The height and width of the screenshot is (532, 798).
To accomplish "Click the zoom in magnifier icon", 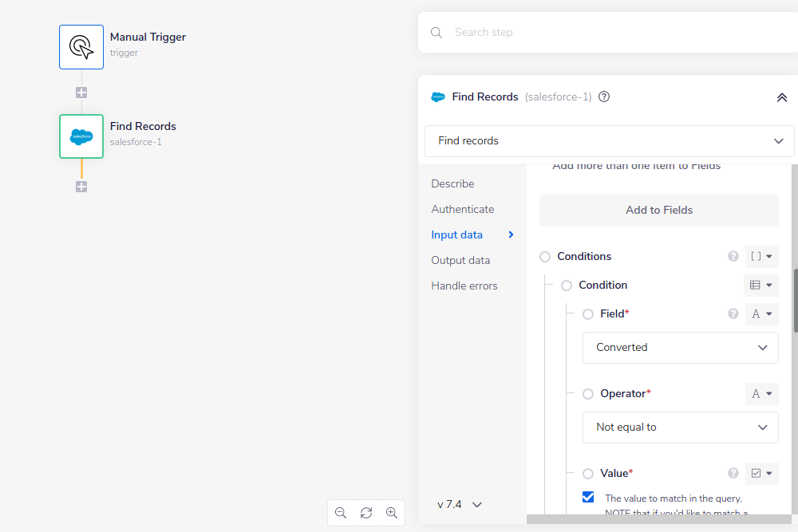I will click(392, 513).
